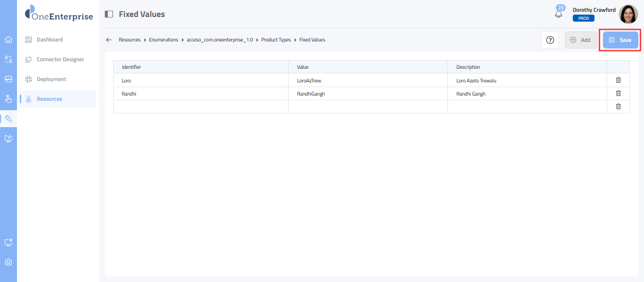The height and width of the screenshot is (282, 644).
Task: Click the home icon in left rail
Action: [x=8, y=40]
